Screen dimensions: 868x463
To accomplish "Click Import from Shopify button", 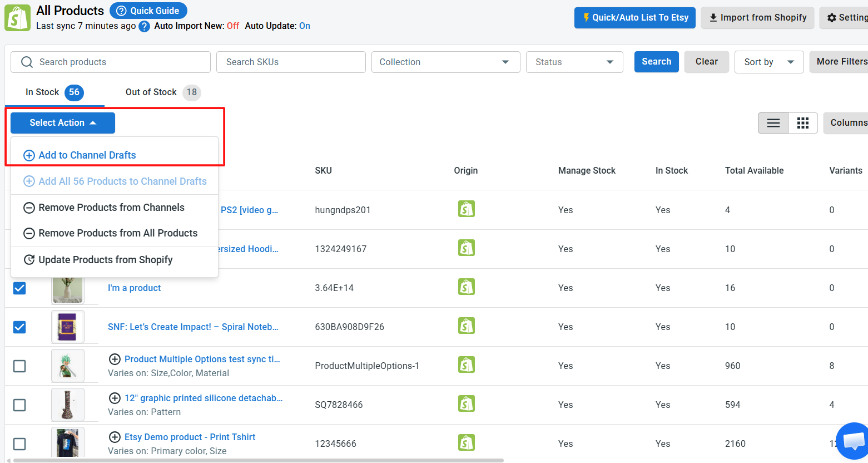I will point(757,18).
